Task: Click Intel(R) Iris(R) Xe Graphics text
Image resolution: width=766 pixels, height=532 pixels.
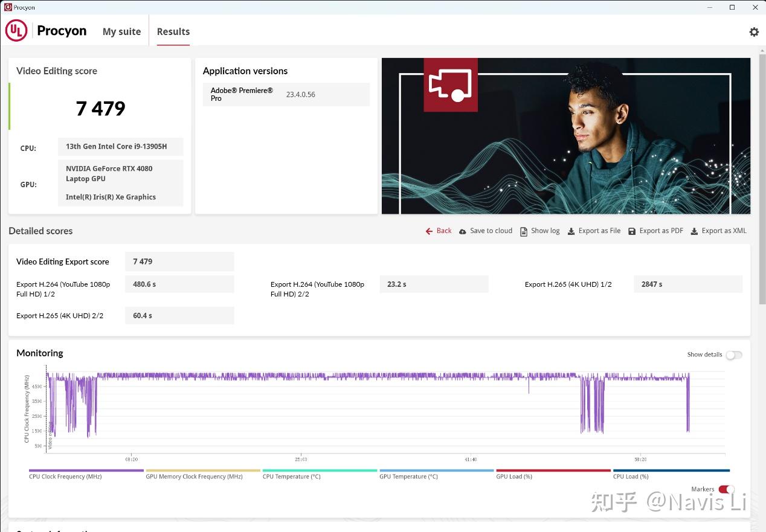Action: tap(111, 197)
